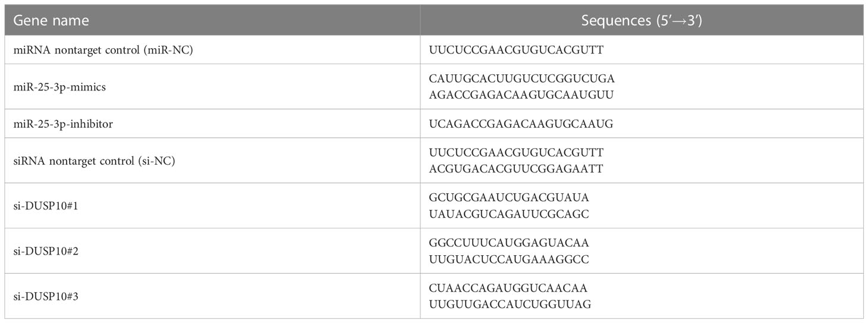
Task: Select the miR-25-3p-mimics row label
Action: pos(55,87)
